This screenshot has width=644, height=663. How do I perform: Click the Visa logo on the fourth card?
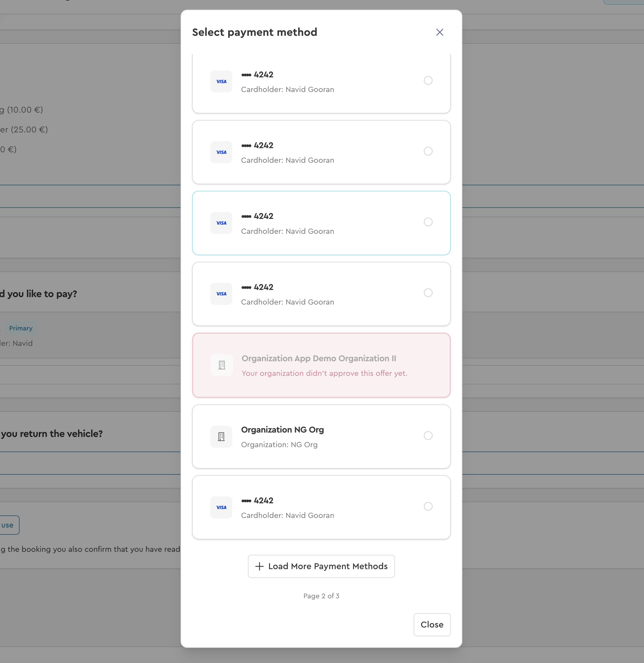tap(221, 294)
